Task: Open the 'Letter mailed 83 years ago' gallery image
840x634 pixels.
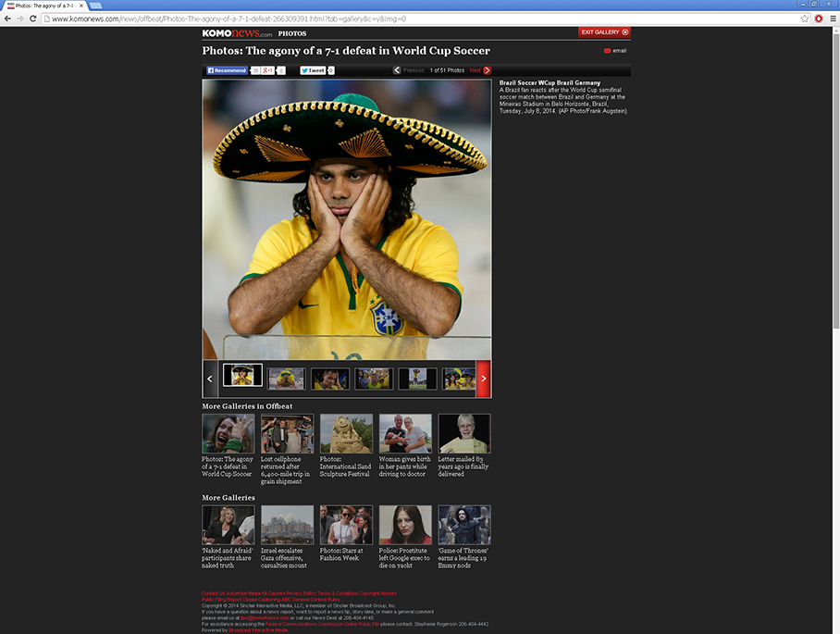Action: [463, 433]
